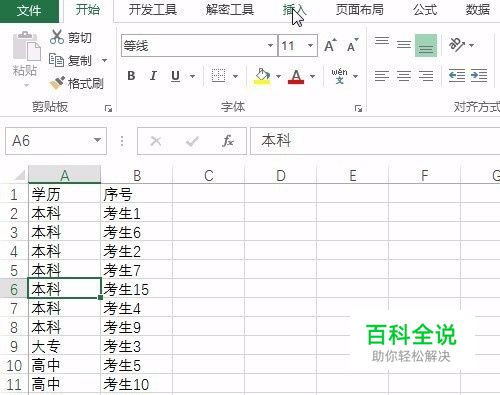Viewport: 500px width, 395px height.
Task: Toggle Underline formatting
Action: coord(175,76)
